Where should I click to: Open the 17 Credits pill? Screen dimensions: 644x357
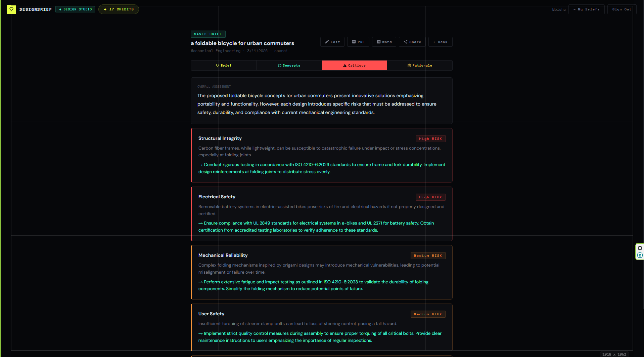coord(119,9)
